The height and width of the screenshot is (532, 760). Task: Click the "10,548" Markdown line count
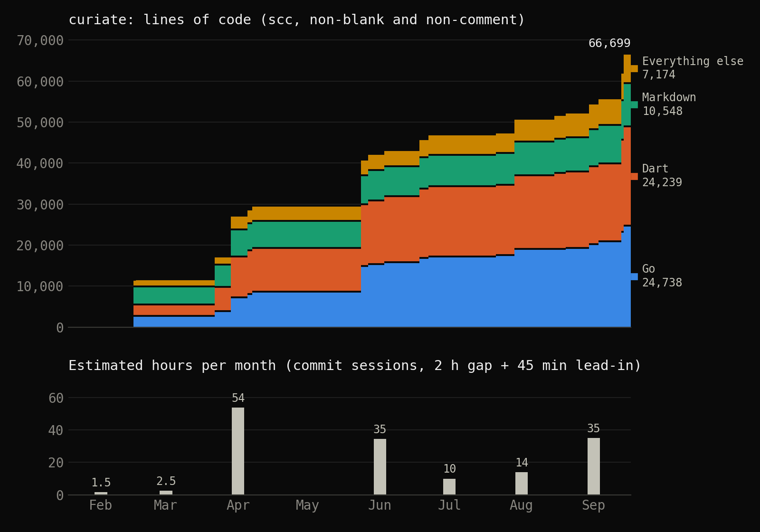(x=662, y=111)
